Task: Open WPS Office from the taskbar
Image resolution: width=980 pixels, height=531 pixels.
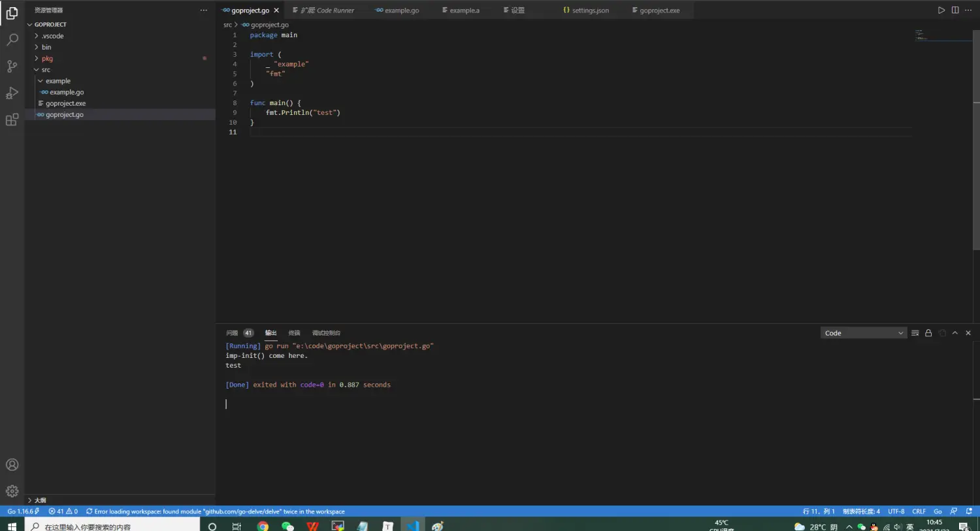Action: coord(313,526)
